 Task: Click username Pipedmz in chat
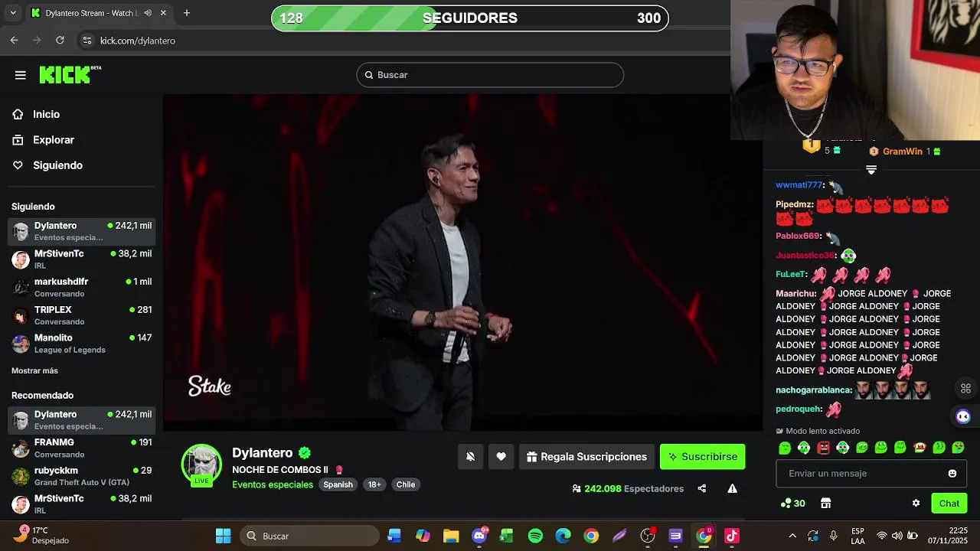pyautogui.click(x=794, y=204)
